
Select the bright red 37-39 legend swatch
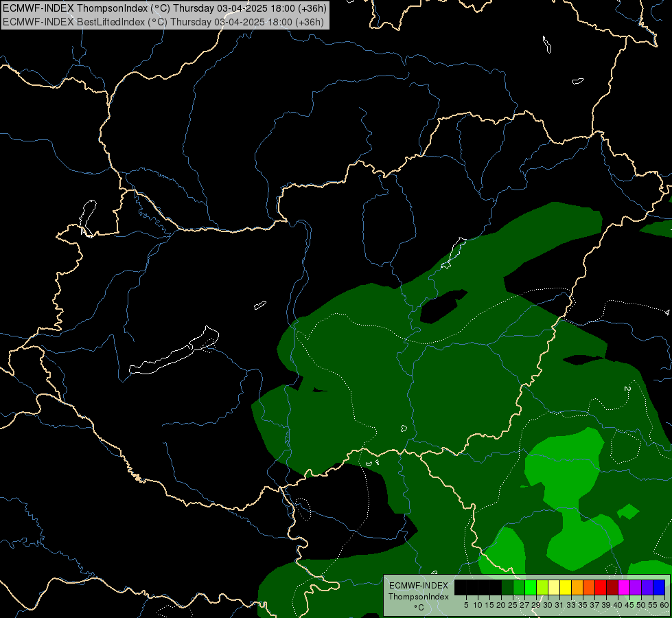[x=601, y=587]
